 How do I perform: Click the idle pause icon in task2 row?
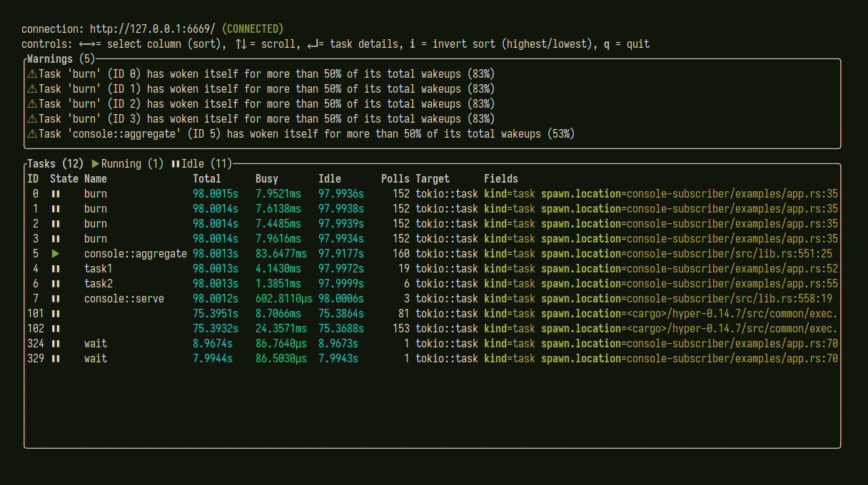(56, 284)
